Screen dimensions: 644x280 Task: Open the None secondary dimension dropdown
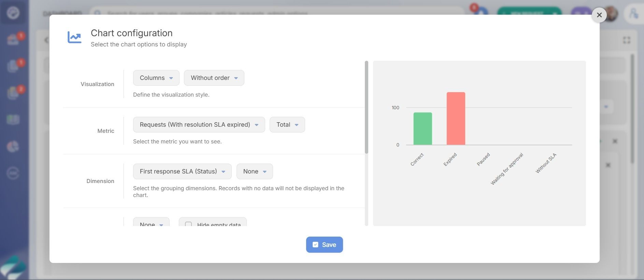click(255, 171)
